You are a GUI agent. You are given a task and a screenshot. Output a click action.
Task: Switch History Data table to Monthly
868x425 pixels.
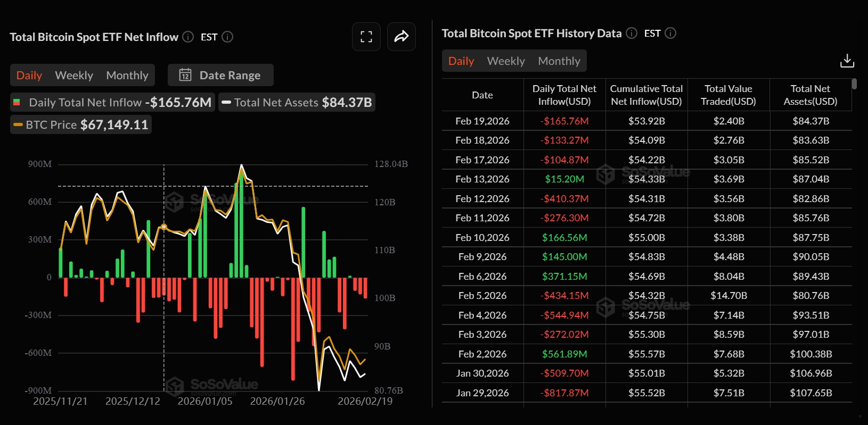coord(559,61)
